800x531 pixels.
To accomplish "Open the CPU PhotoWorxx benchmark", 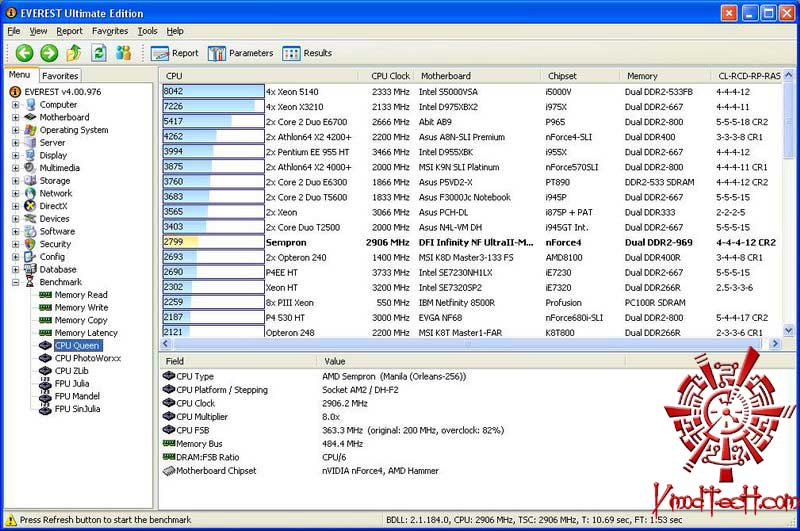I will point(87,358).
